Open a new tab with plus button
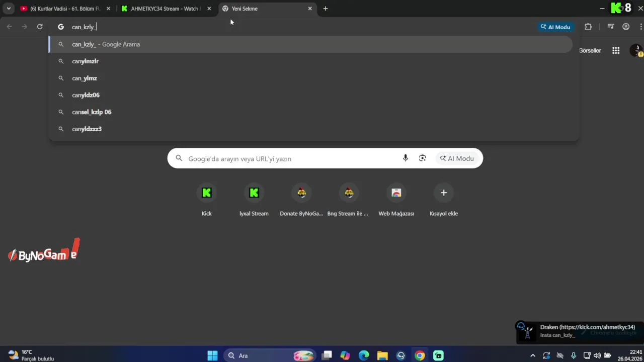 click(326, 9)
